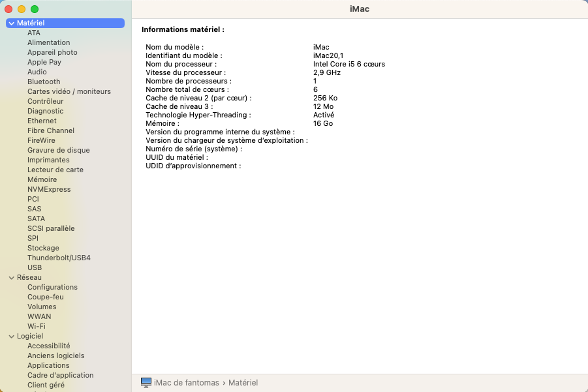Show Bluetooth hardware details
588x392 pixels.
[44, 82]
